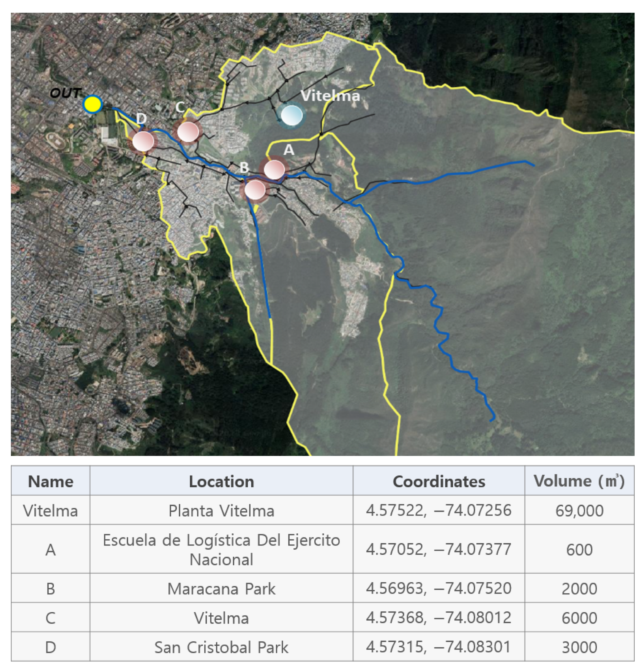
Task: Click the 6000 volume cell
Action: click(579, 618)
